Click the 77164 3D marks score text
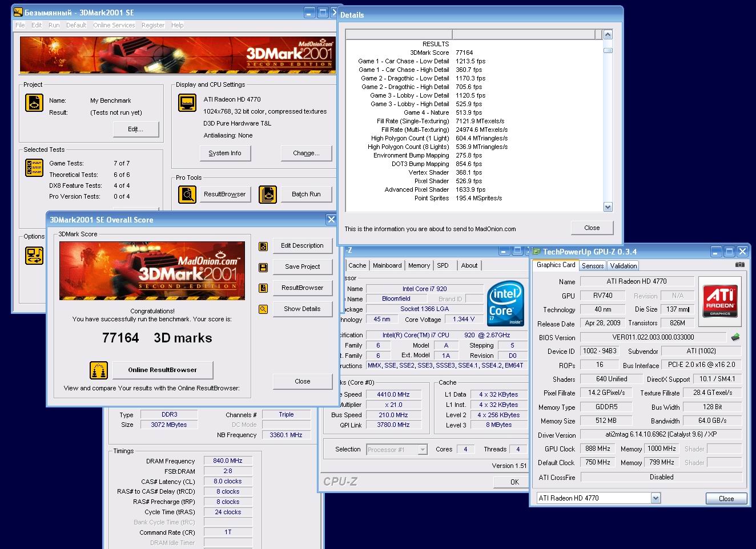This screenshot has width=756, height=549. pos(157,338)
